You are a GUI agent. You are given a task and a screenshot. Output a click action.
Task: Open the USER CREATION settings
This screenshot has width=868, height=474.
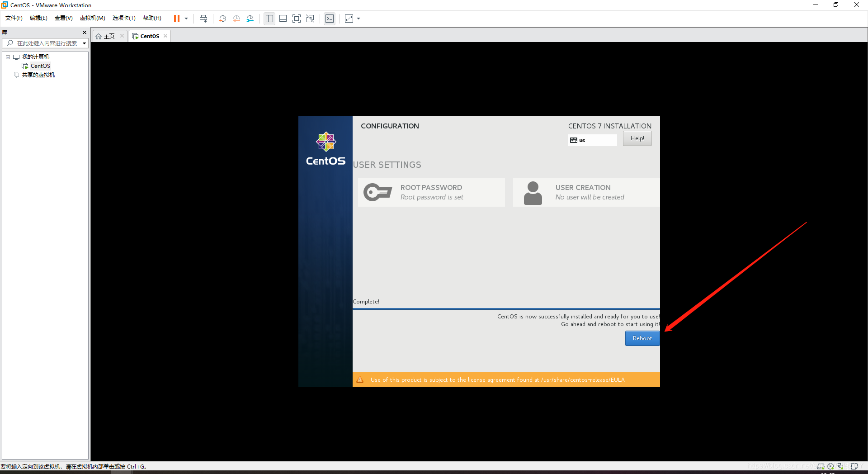pyautogui.click(x=586, y=192)
